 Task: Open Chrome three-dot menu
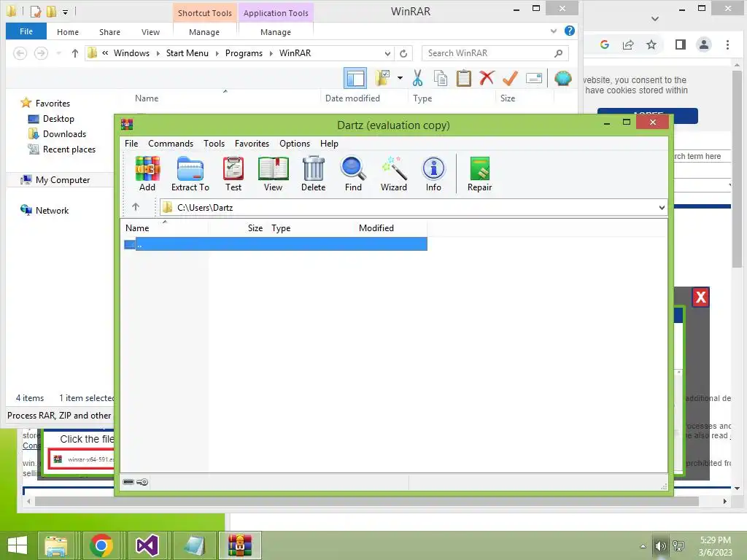pos(727,44)
